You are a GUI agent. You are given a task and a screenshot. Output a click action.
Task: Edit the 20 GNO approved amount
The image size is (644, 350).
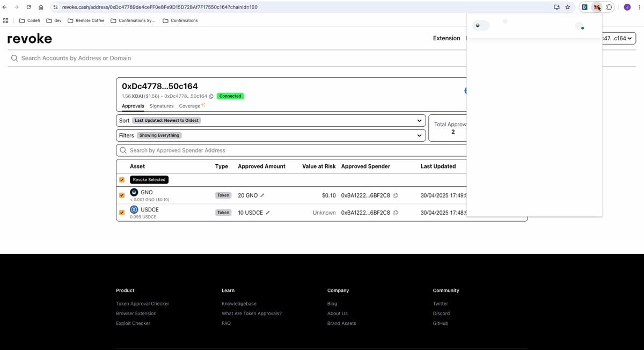[262, 195]
